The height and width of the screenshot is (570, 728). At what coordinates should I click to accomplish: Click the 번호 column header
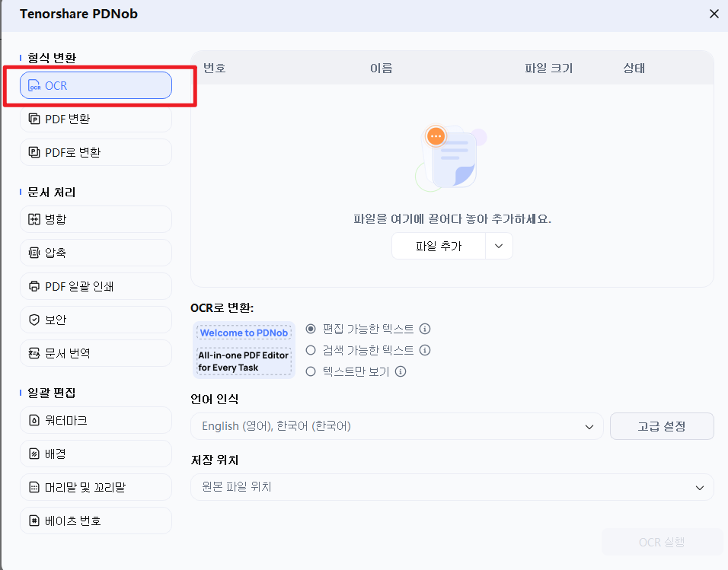pyautogui.click(x=215, y=68)
